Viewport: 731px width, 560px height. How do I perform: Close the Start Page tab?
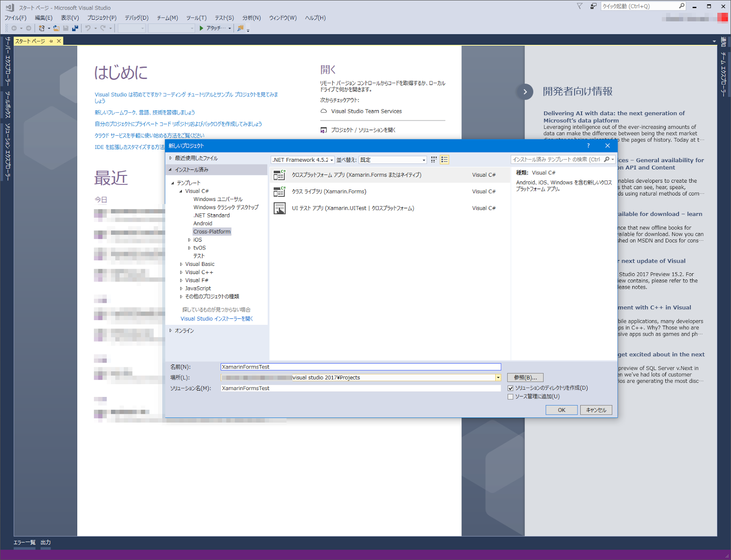click(x=59, y=41)
